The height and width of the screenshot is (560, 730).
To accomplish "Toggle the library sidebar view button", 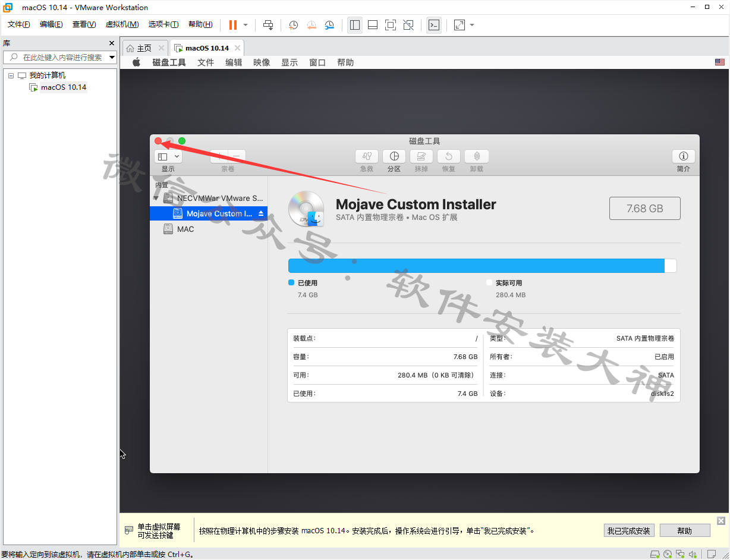I will pos(355,25).
